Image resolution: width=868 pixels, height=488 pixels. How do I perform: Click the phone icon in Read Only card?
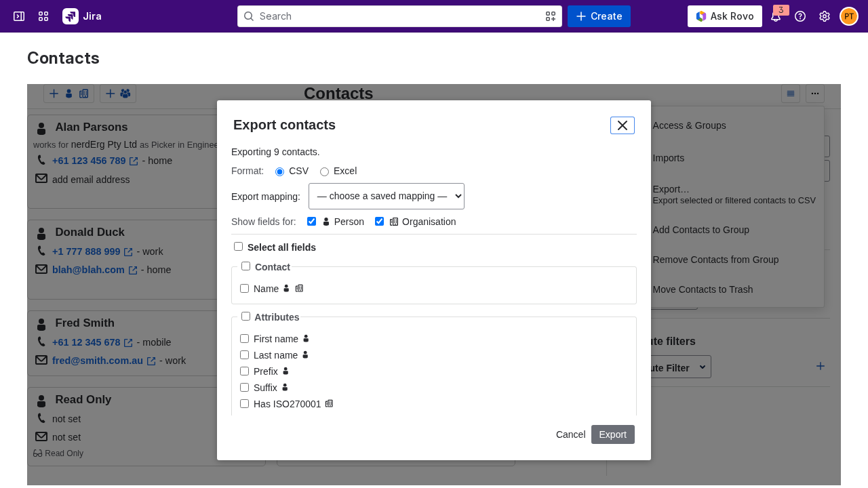41,418
